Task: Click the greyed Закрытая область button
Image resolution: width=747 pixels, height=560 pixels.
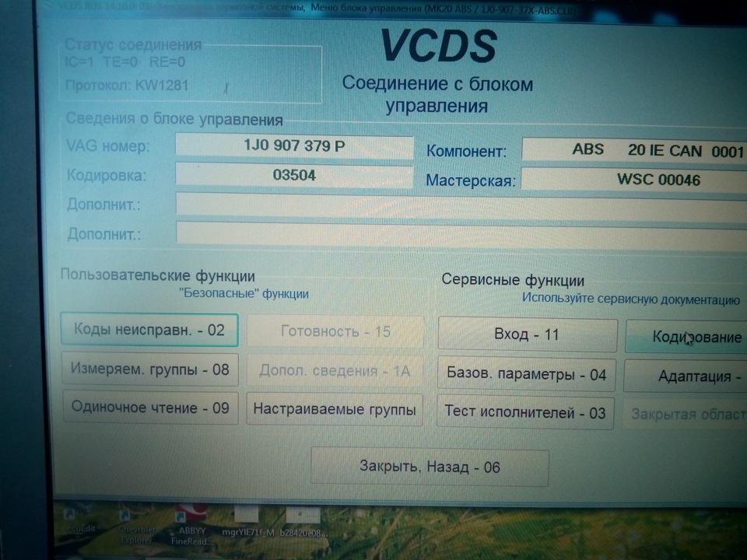Action: 685,415
